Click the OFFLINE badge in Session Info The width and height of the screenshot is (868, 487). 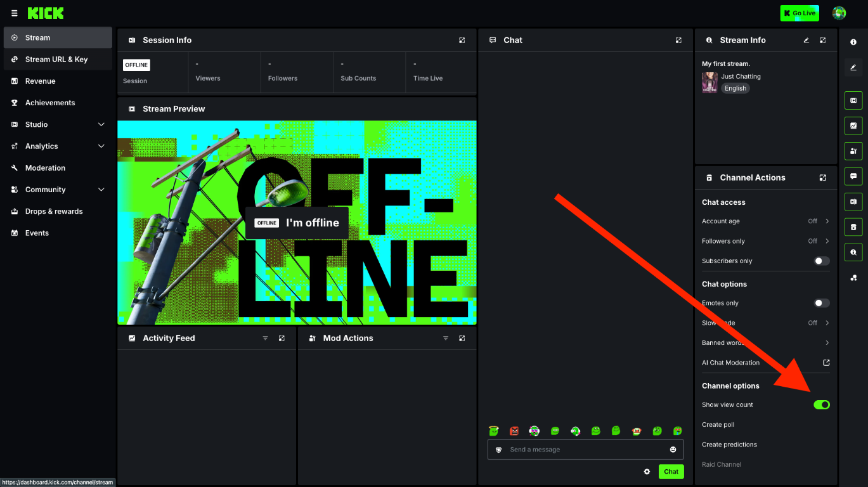click(x=136, y=65)
